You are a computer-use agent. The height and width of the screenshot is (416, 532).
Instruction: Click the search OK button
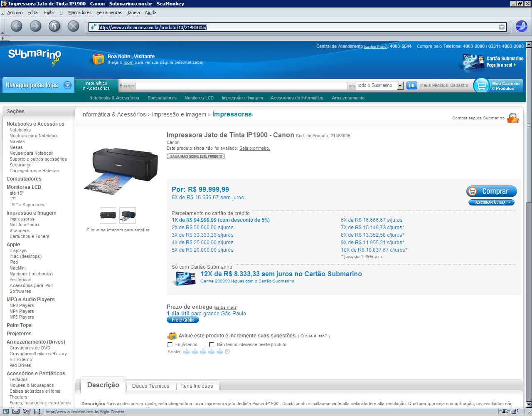(411, 86)
